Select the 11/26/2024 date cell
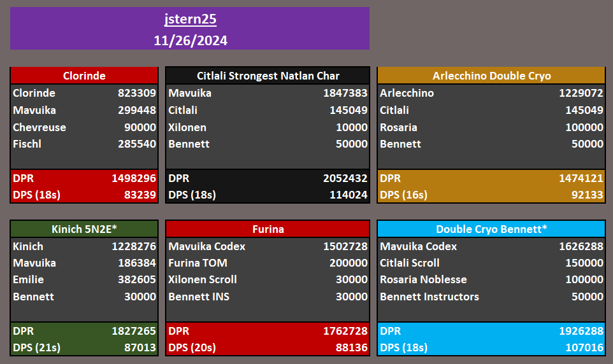This screenshot has height=364, width=613. pyautogui.click(x=190, y=41)
